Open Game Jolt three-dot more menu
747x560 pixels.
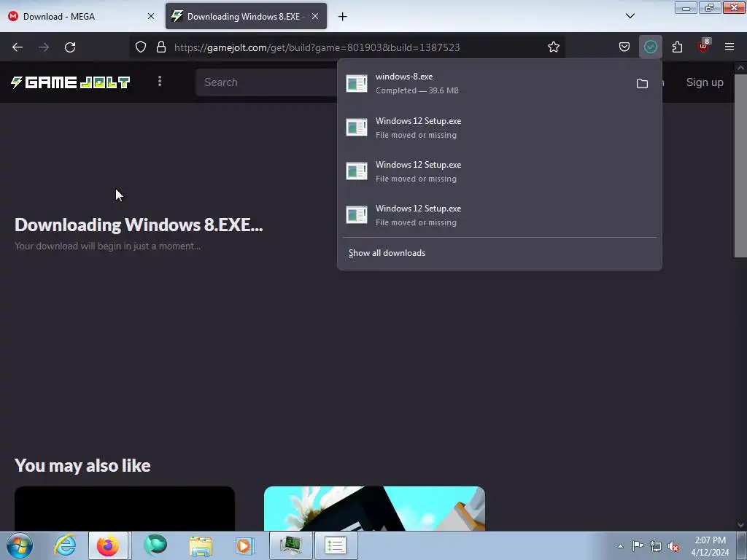[160, 82]
